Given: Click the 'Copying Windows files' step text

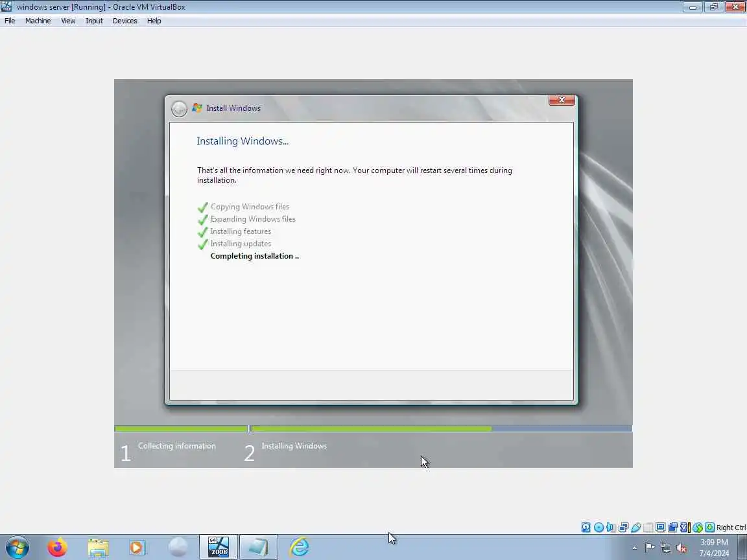Looking at the screenshot, I should pyautogui.click(x=250, y=207).
